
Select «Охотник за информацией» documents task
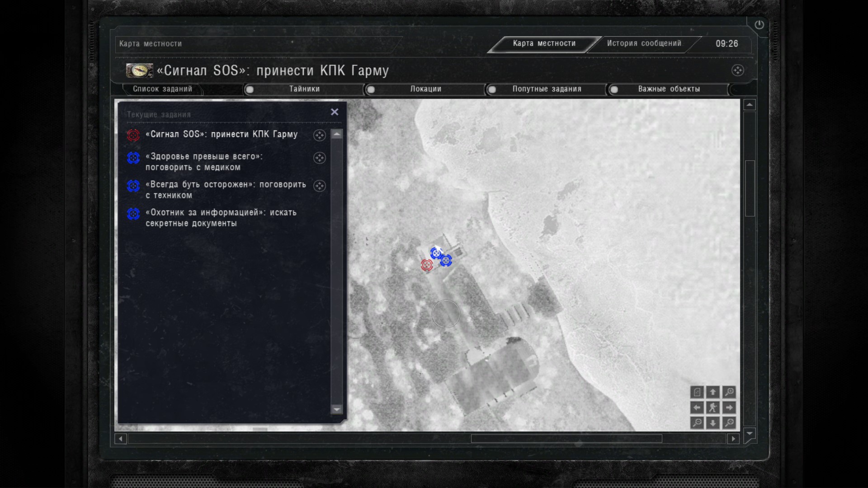pos(221,218)
